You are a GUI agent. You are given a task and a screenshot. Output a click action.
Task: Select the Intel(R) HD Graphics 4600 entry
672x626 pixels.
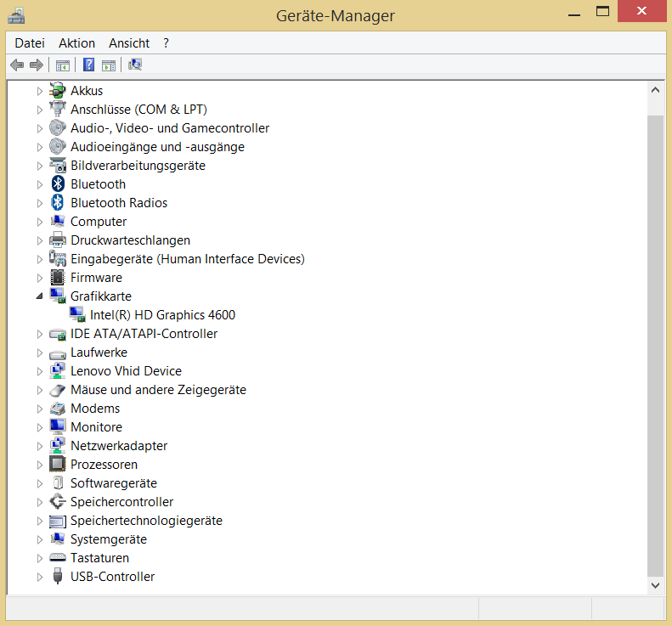tap(162, 315)
